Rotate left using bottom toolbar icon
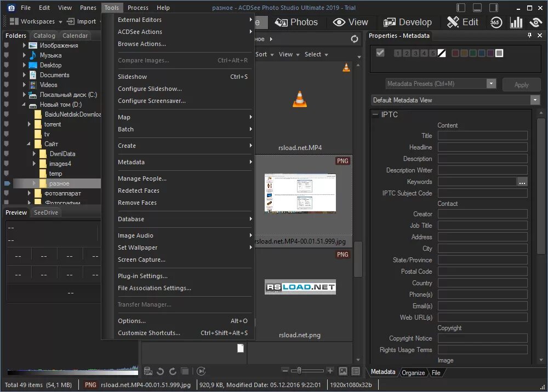 coord(161,371)
